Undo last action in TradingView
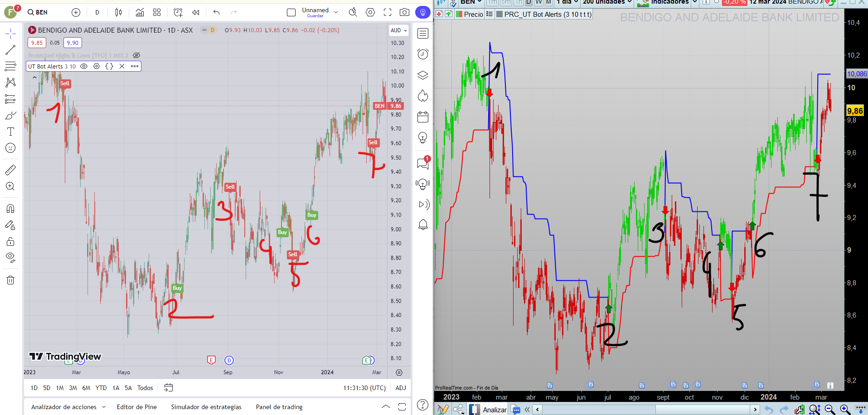This screenshot has height=415, width=868. tap(217, 12)
